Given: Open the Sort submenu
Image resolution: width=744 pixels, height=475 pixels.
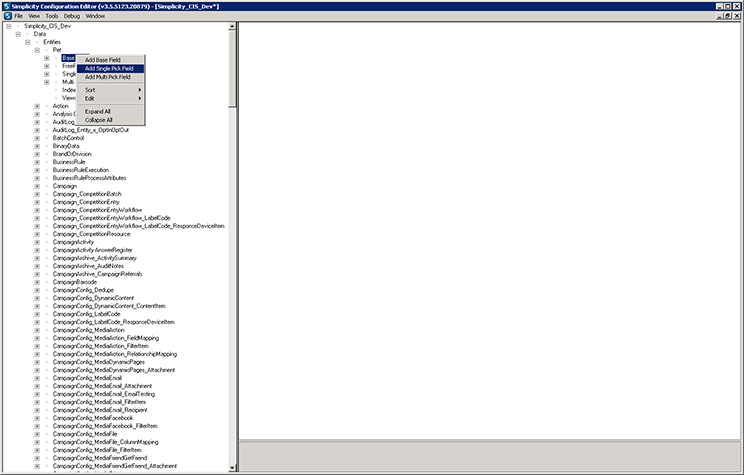Looking at the screenshot, I should 111,90.
